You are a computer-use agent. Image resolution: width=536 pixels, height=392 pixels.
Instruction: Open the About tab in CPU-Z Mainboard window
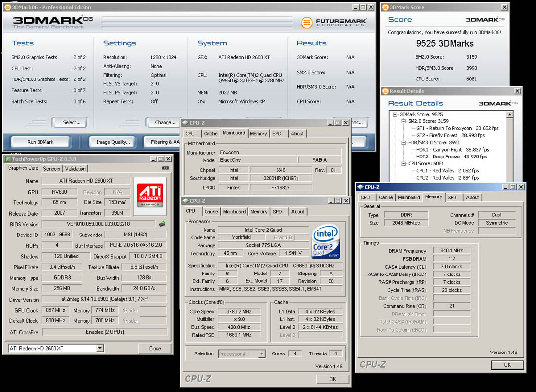pos(297,134)
